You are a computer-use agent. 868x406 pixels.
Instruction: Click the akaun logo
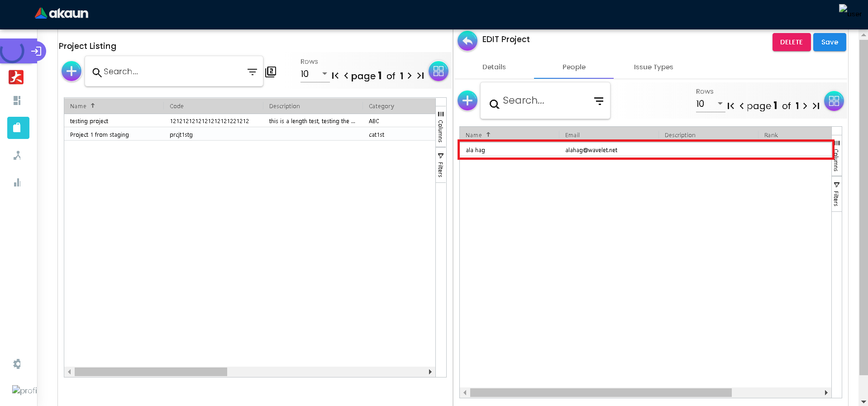(x=62, y=14)
